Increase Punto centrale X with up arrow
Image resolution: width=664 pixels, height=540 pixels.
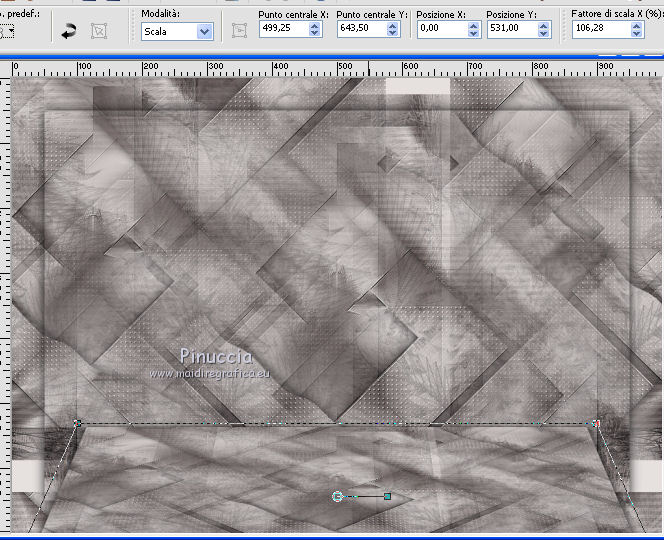click(314, 25)
